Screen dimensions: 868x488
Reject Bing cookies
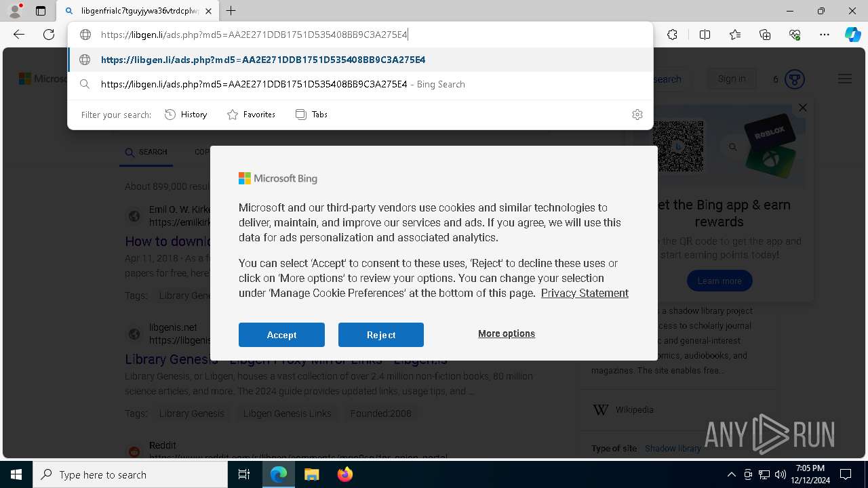[381, 335]
